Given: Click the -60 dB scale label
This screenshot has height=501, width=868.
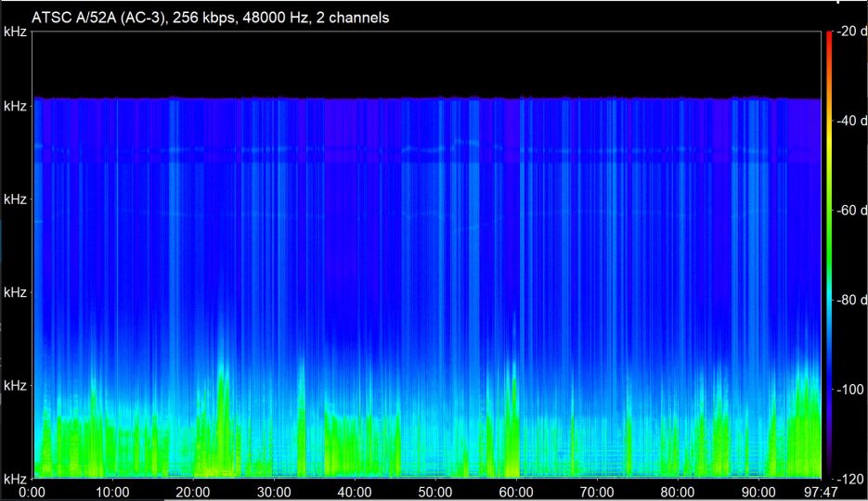Looking at the screenshot, I should [851, 210].
